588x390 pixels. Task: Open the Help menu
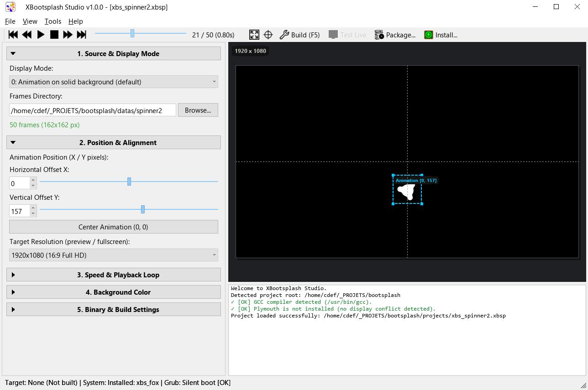[76, 21]
